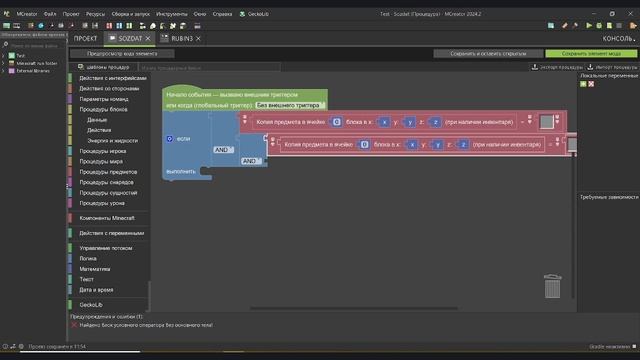Open the 'Действия с интерфейсами' block category

[x=113, y=78]
